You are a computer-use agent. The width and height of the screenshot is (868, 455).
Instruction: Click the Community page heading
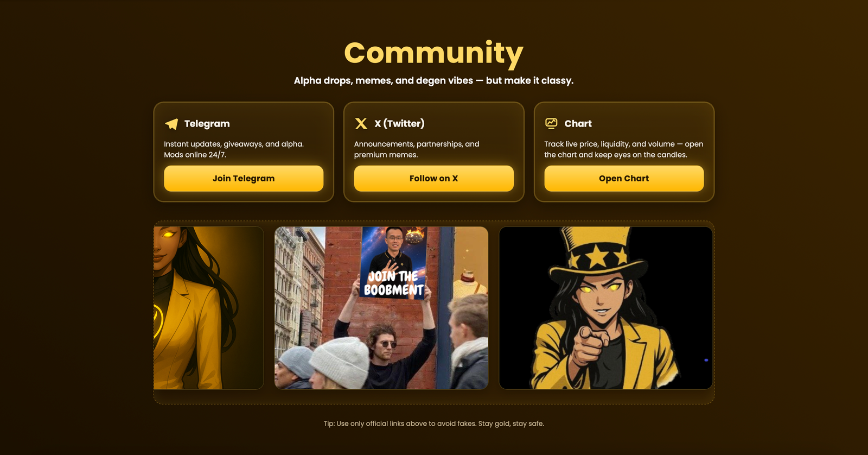[x=433, y=54]
